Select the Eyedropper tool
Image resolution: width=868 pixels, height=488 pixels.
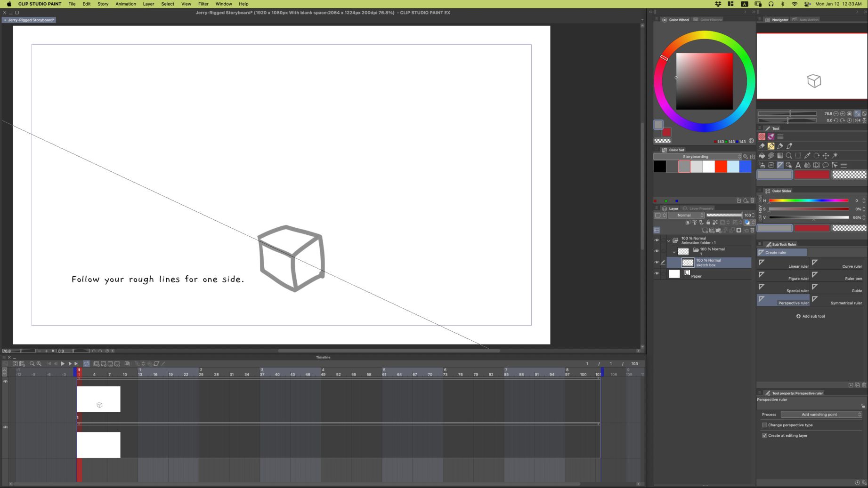click(807, 156)
